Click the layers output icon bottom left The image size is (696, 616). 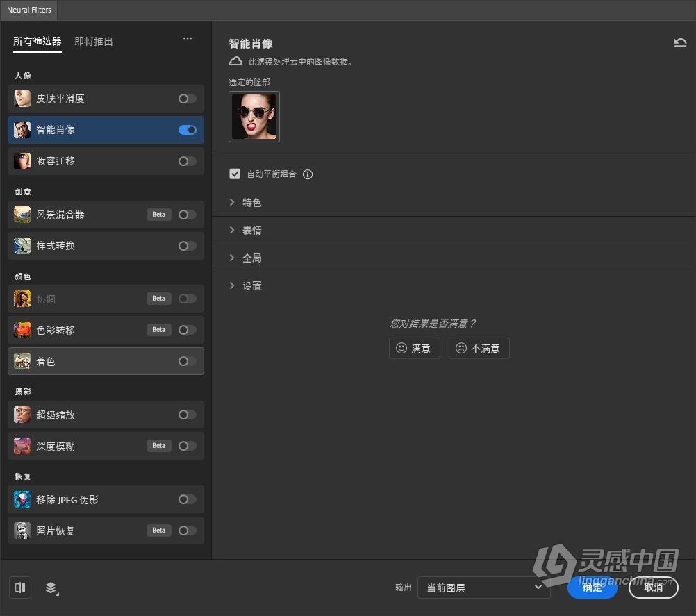click(51, 588)
